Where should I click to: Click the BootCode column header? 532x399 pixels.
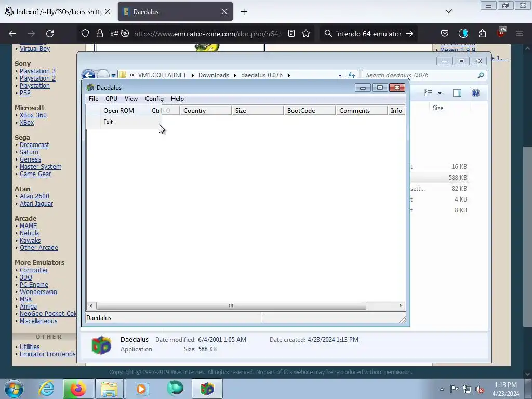310,111
